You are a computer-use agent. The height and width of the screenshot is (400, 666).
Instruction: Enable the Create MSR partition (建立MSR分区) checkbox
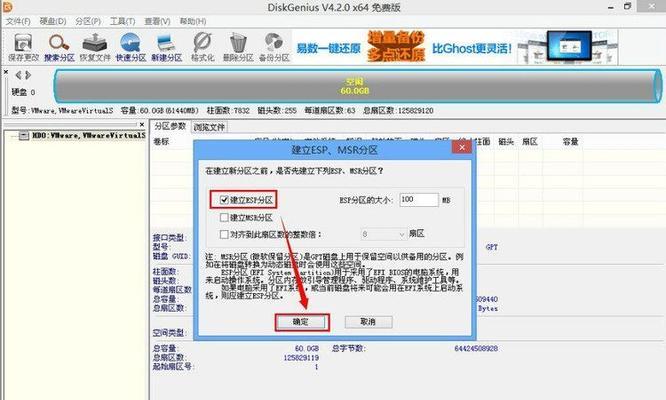tap(224, 217)
